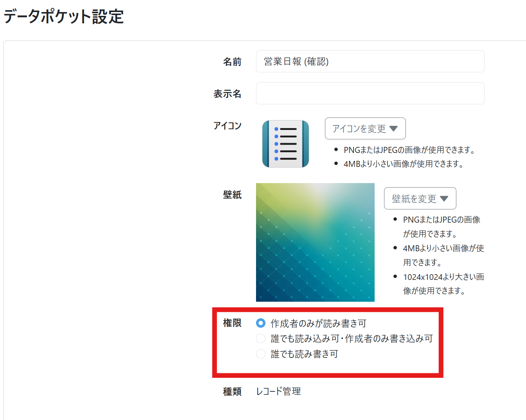Click the アイコン field label
The image size is (526, 420).
pyautogui.click(x=227, y=126)
